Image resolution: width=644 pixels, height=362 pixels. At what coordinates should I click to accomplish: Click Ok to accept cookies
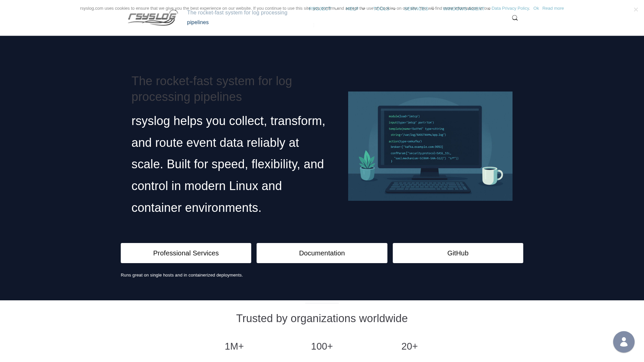pyautogui.click(x=536, y=8)
